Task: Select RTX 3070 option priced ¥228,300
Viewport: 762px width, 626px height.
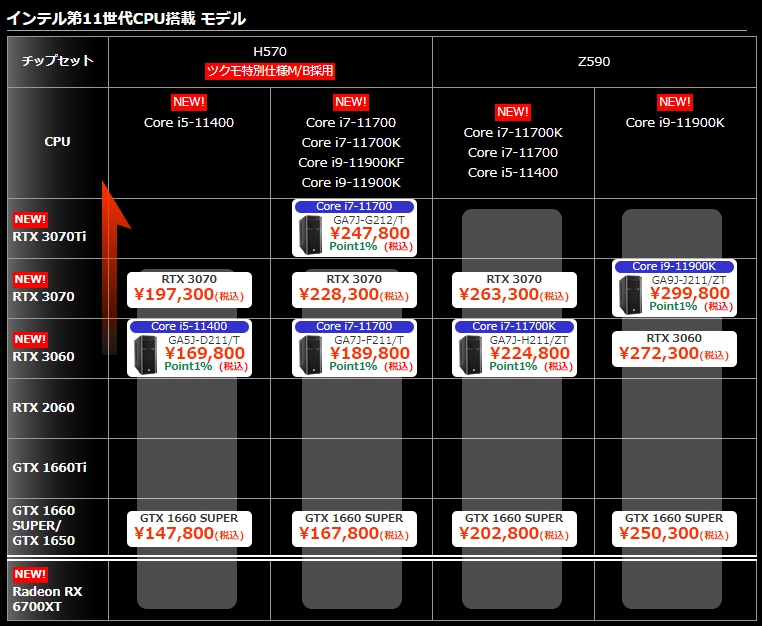Action: 354,290
